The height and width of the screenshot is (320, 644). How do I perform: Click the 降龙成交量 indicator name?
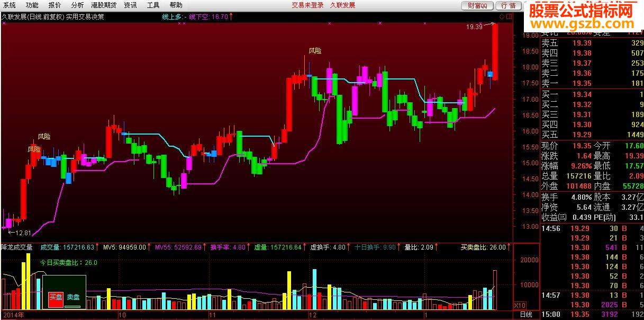[17, 247]
